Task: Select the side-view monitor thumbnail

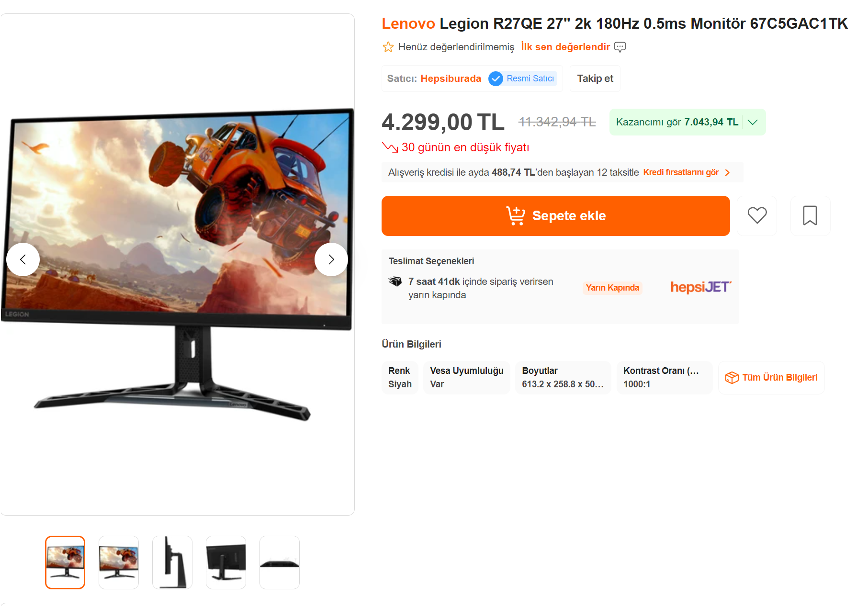Action: tap(172, 563)
